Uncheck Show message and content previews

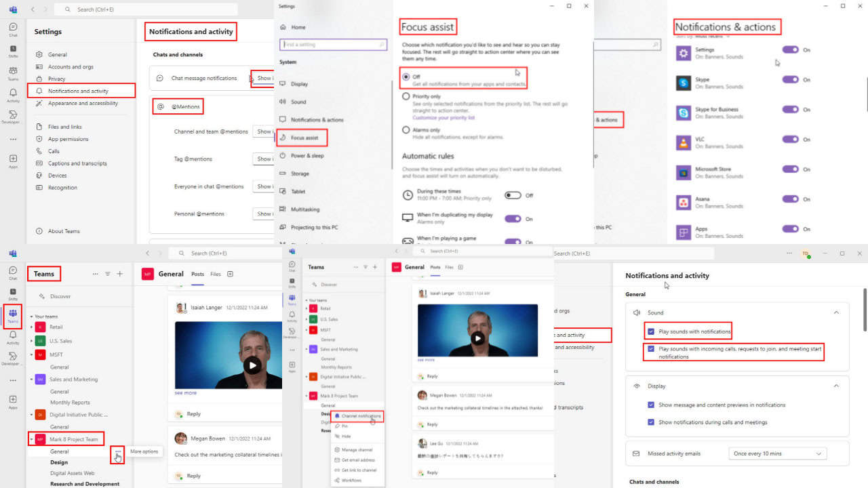[651, 405]
